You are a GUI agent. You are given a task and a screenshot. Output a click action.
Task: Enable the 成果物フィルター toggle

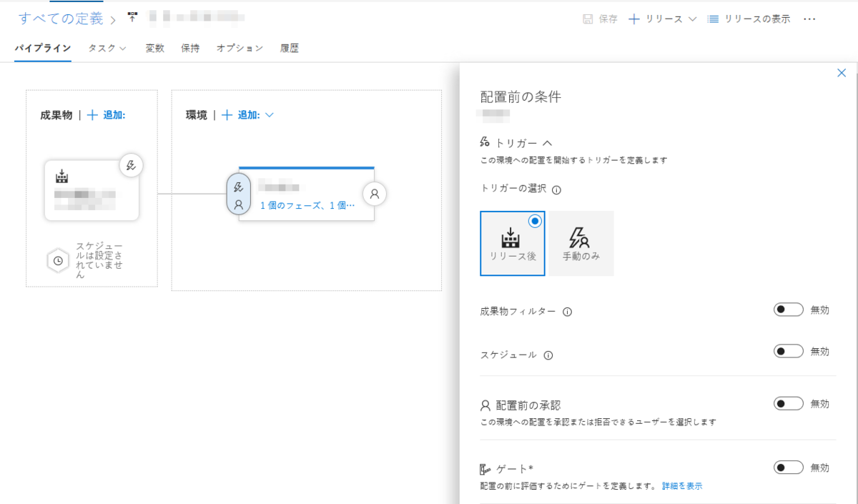pyautogui.click(x=788, y=309)
